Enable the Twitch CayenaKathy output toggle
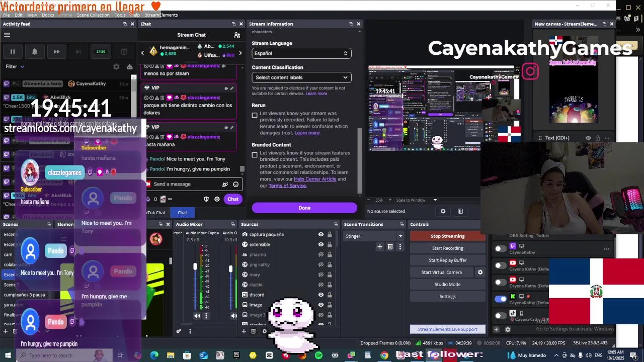 [x=501, y=249]
